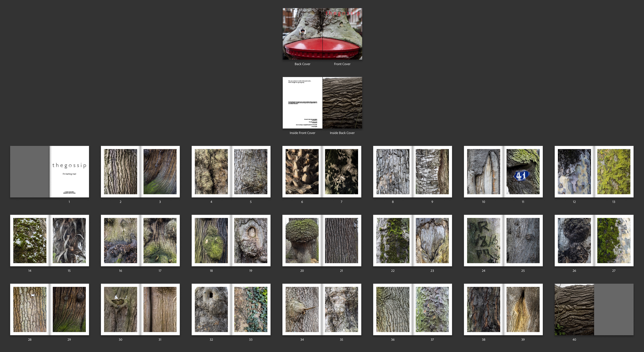Select page 40 final bark photo
The height and width of the screenshot is (352, 644).
(574, 309)
